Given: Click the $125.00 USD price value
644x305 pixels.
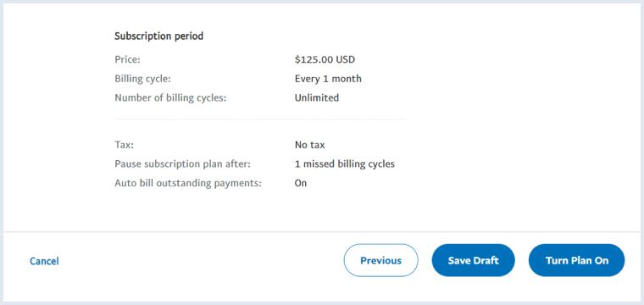Looking at the screenshot, I should pyautogui.click(x=325, y=59).
